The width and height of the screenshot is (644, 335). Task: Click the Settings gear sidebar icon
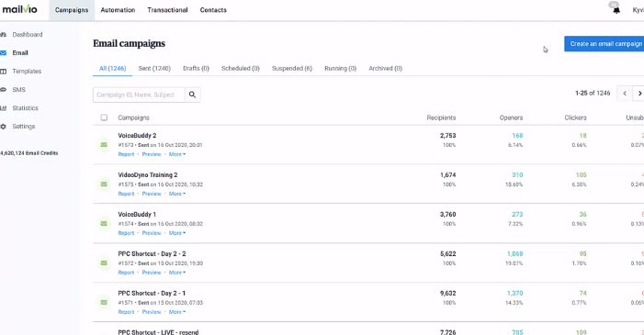[4, 127]
